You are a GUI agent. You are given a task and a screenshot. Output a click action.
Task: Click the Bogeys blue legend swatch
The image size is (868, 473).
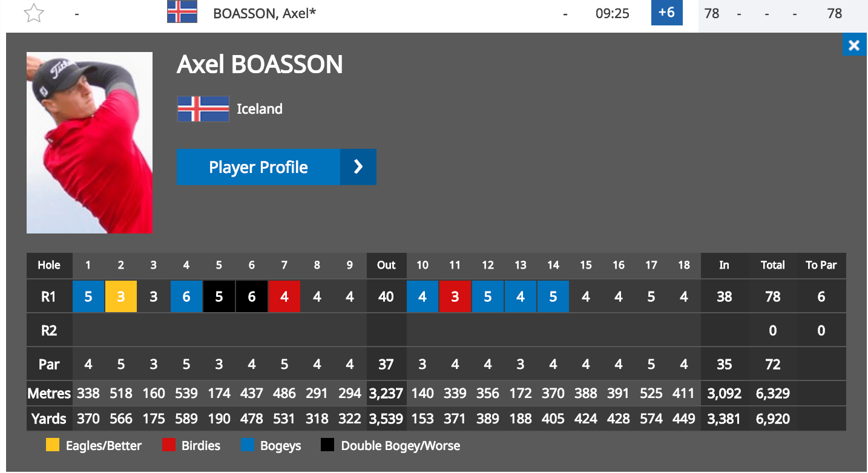[248, 446]
